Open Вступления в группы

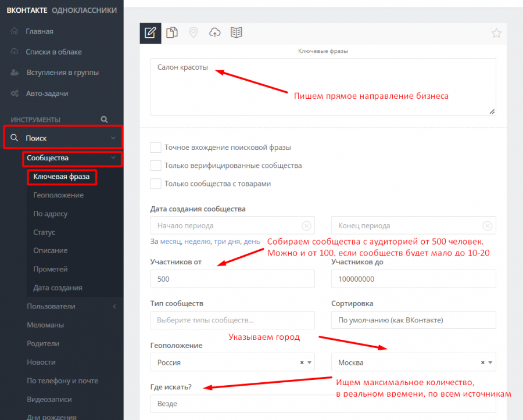(x=63, y=73)
